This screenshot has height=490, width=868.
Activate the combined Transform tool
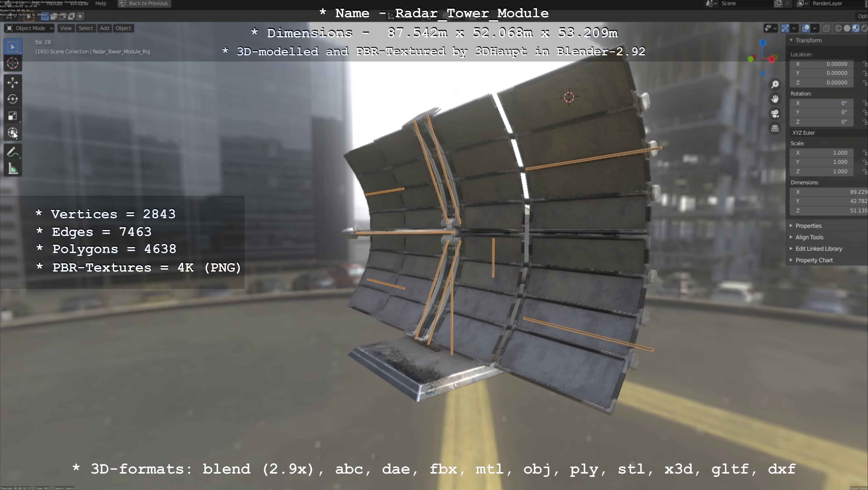(13, 132)
